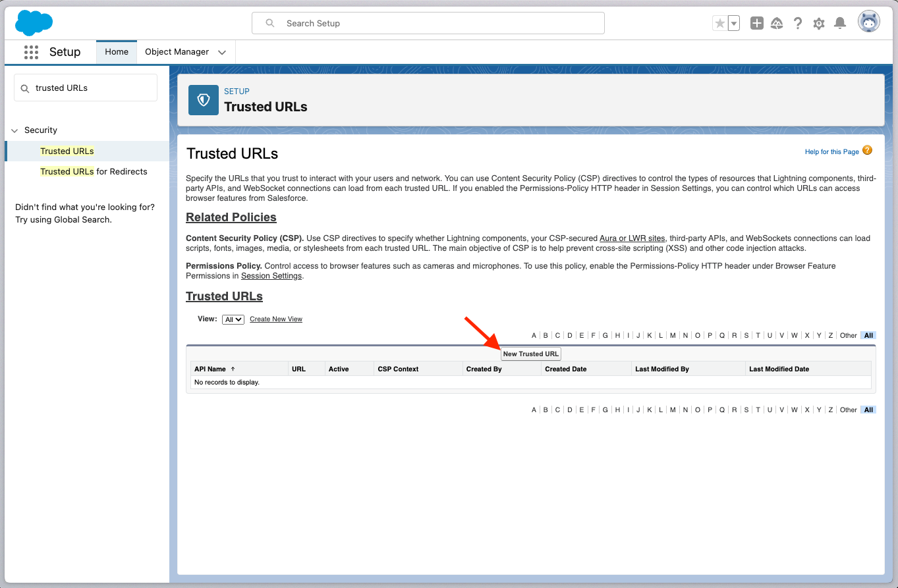The width and height of the screenshot is (898, 588).
Task: Click the Trusted URLs shield icon
Action: pos(204,100)
